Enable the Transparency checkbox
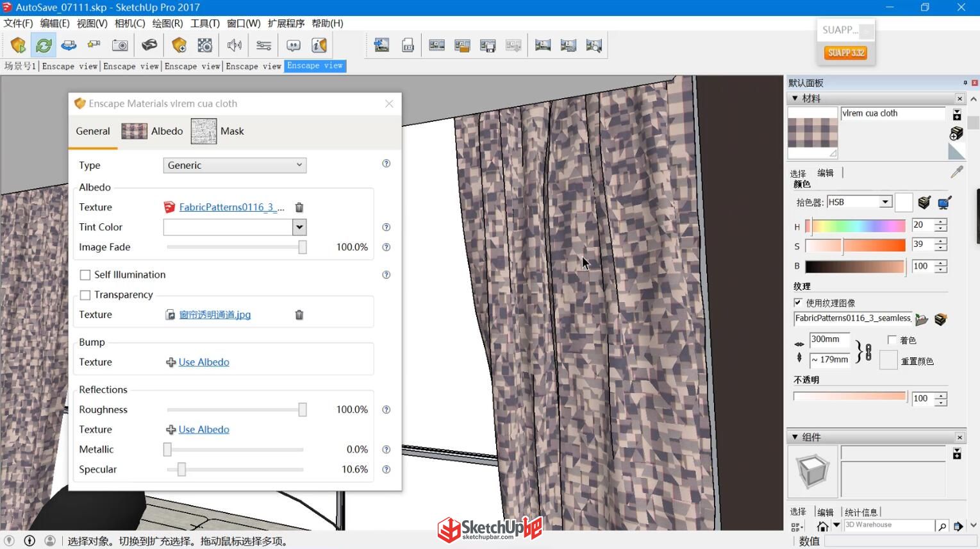The image size is (980, 549). (x=85, y=295)
